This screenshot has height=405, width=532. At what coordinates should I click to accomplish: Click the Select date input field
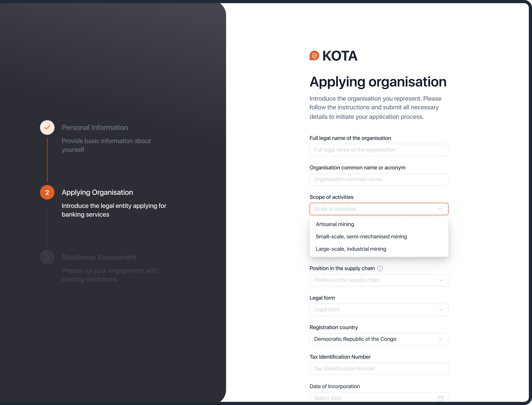371,398
